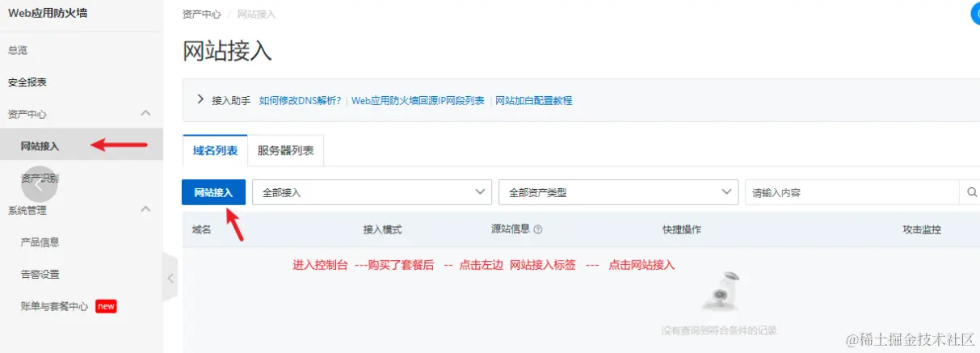The width and height of the screenshot is (980, 353).
Task: Open 总览 in the sidebar
Action: (x=18, y=50)
